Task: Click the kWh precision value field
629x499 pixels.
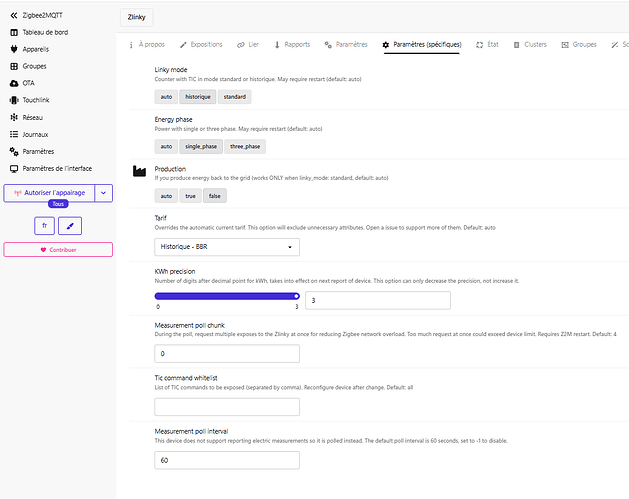Action: pos(378,300)
